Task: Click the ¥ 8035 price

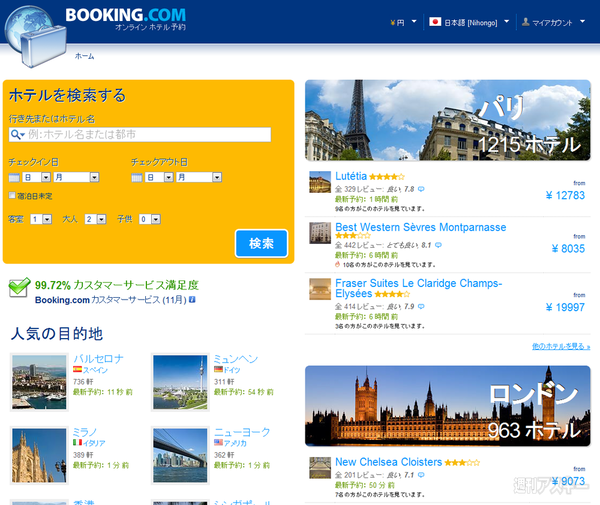Action: (x=568, y=249)
